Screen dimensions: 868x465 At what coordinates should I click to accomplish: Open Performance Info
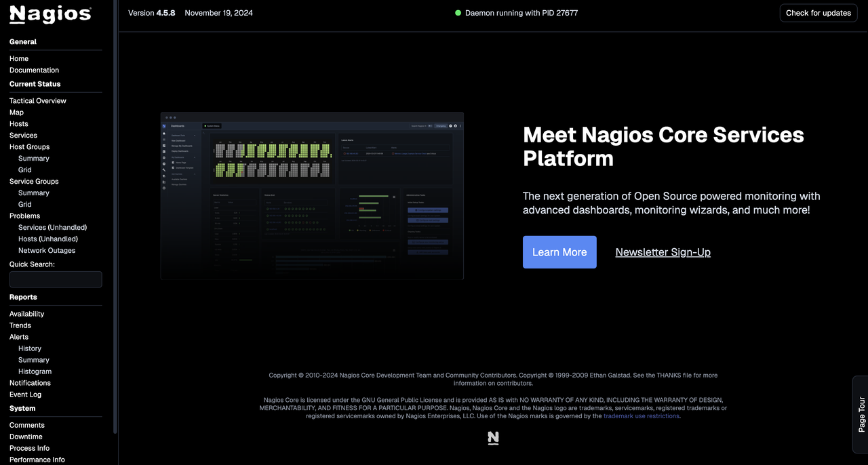point(37,460)
